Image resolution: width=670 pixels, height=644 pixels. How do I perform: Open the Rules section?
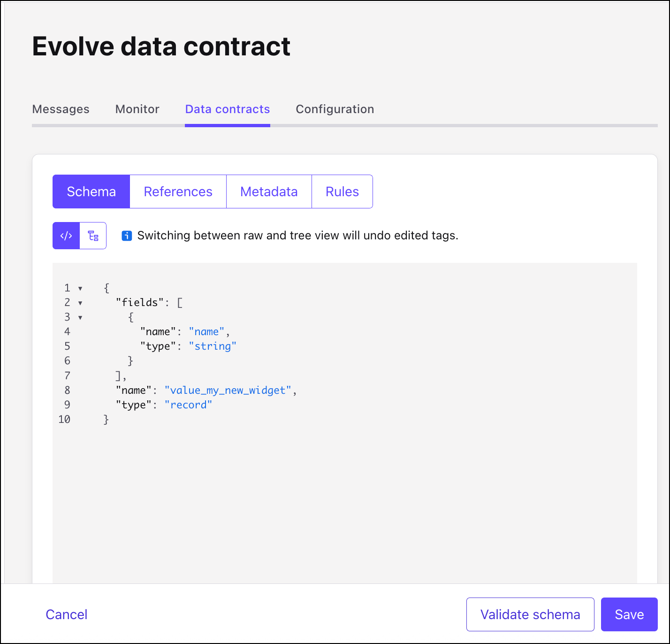[x=342, y=192]
